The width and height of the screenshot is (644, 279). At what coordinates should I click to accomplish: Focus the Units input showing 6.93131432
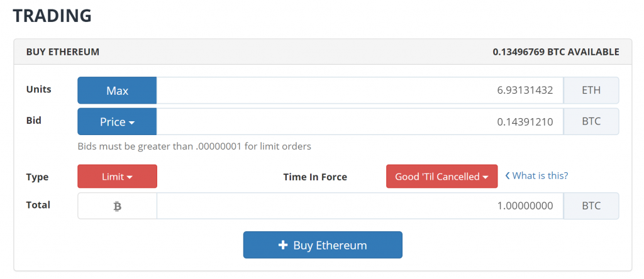click(360, 90)
